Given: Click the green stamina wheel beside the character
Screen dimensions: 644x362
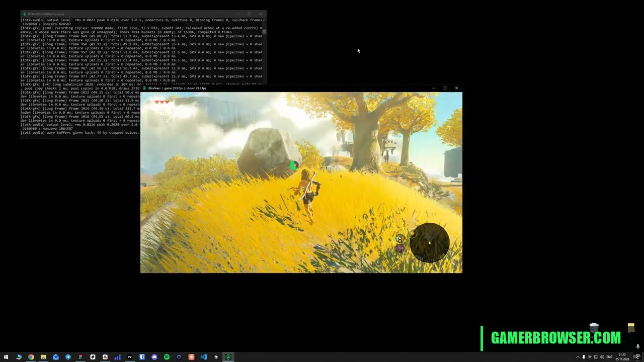Looking at the screenshot, I should [x=294, y=165].
